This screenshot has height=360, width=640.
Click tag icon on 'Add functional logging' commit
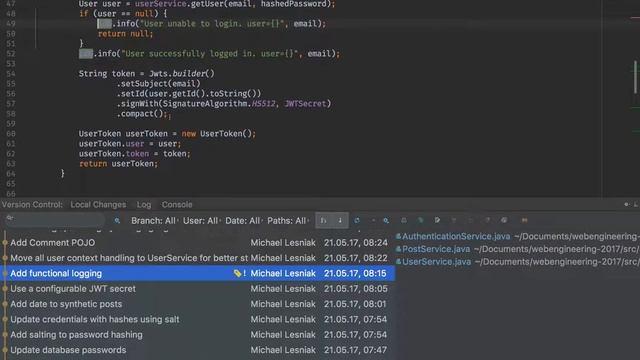237,273
